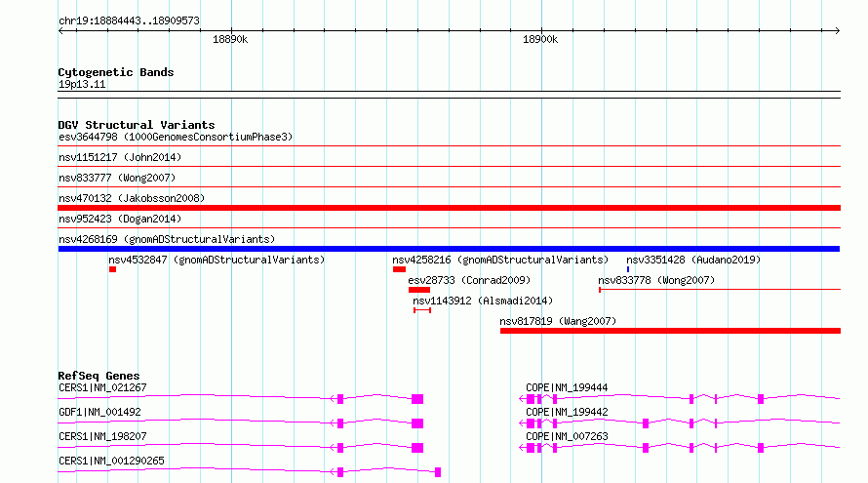The height and width of the screenshot is (483, 868).
Task: Select the nsv833777 (Wong2007) variant label
Action: [117, 178]
